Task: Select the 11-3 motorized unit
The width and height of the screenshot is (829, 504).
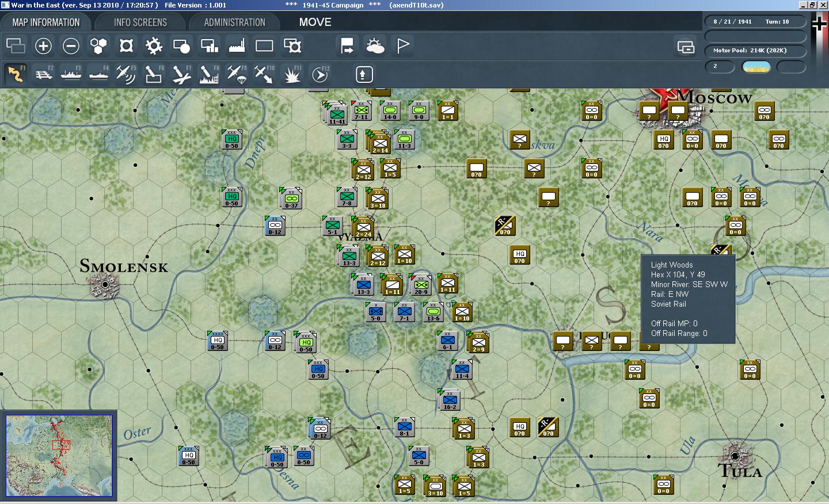Action: (405, 139)
